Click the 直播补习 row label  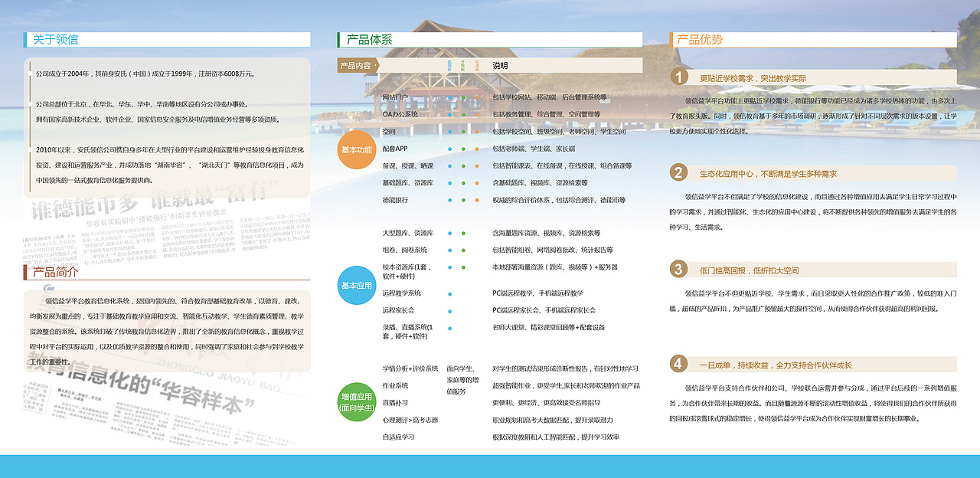tap(395, 402)
